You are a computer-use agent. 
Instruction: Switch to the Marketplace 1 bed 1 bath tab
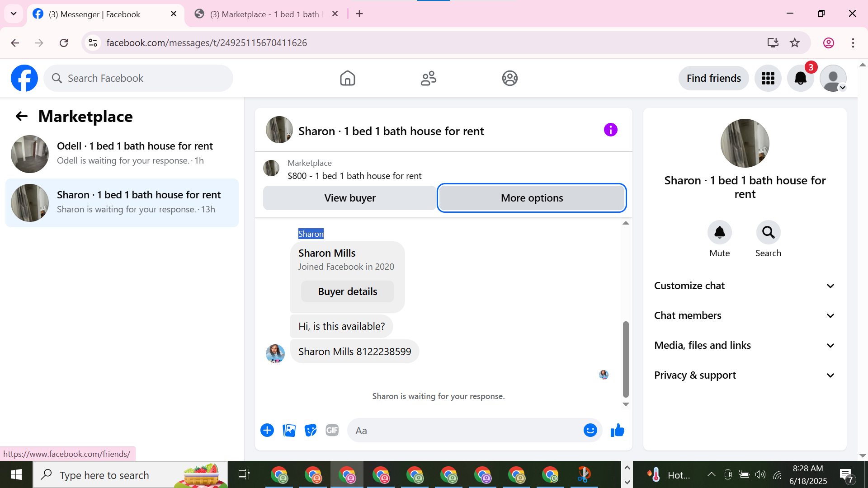pyautogui.click(x=269, y=14)
